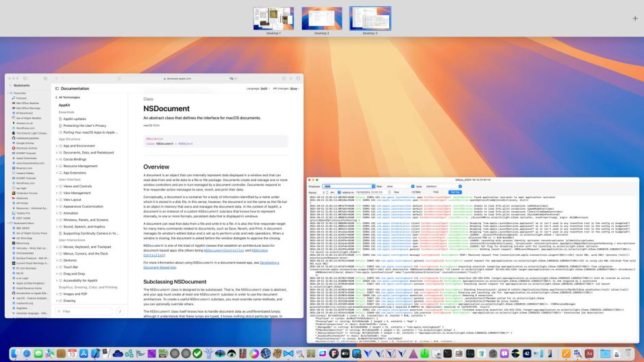Launch Safari from the Dock

(27, 353)
